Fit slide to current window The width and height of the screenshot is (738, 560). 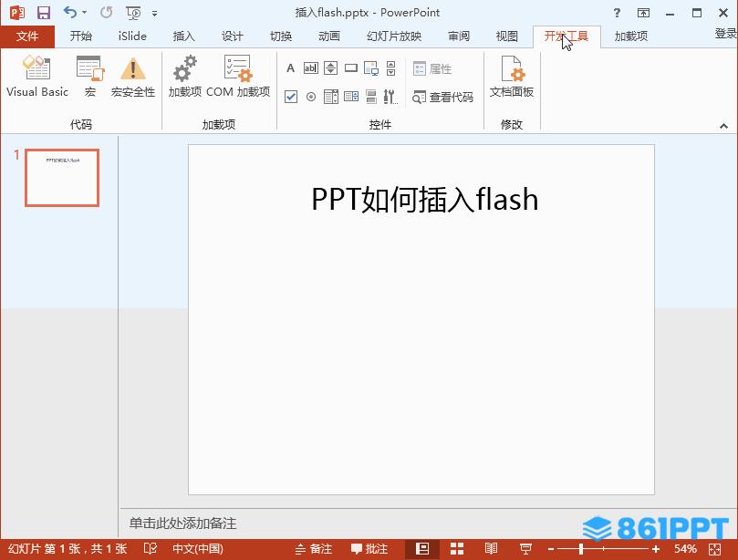[x=715, y=549]
